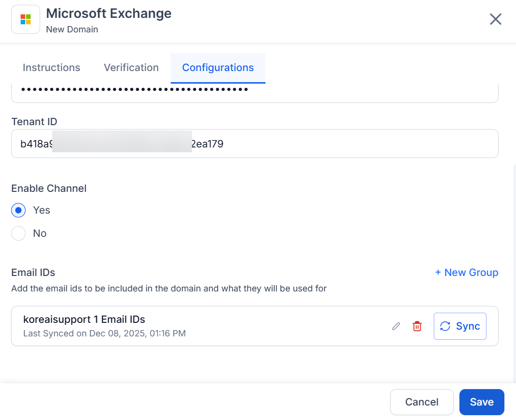The image size is (516, 420).
Task: Click the Last Synced timestamp text
Action: pyautogui.click(x=104, y=333)
